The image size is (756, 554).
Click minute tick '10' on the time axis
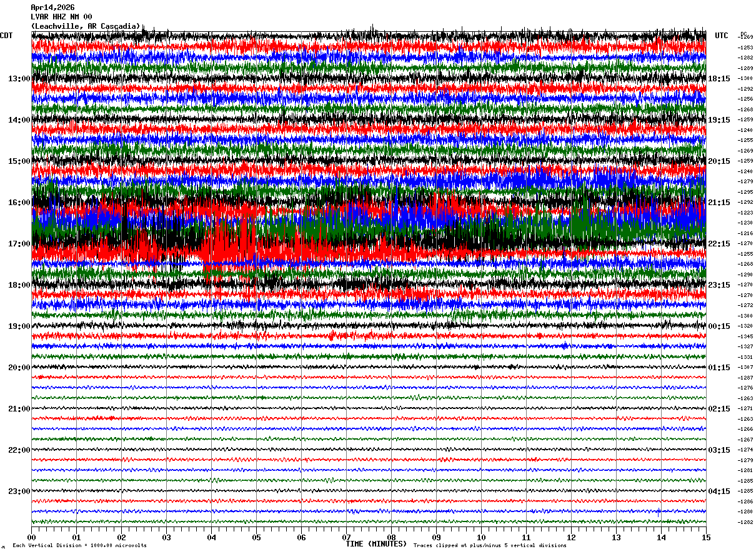click(481, 537)
